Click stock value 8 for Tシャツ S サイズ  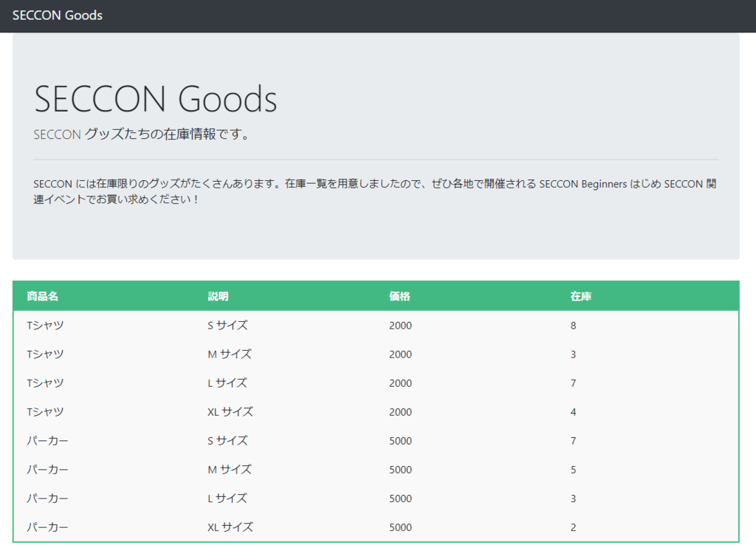pos(573,326)
